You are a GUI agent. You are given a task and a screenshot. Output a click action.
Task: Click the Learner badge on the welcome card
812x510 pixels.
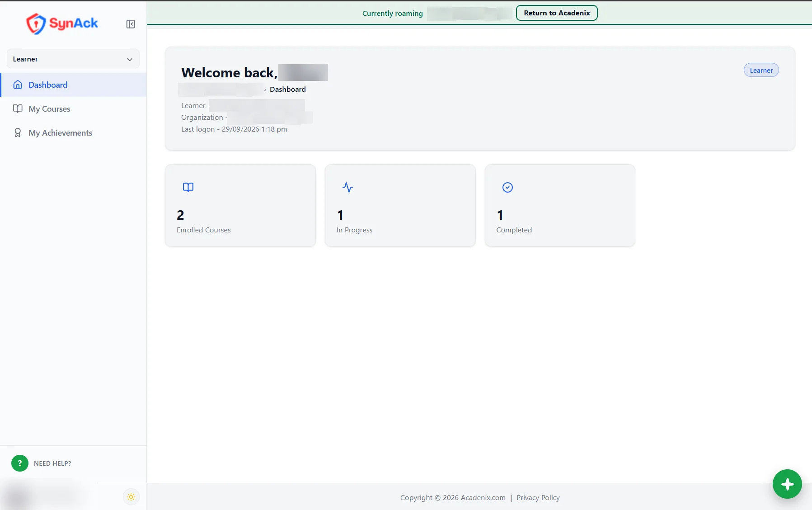[x=761, y=70]
